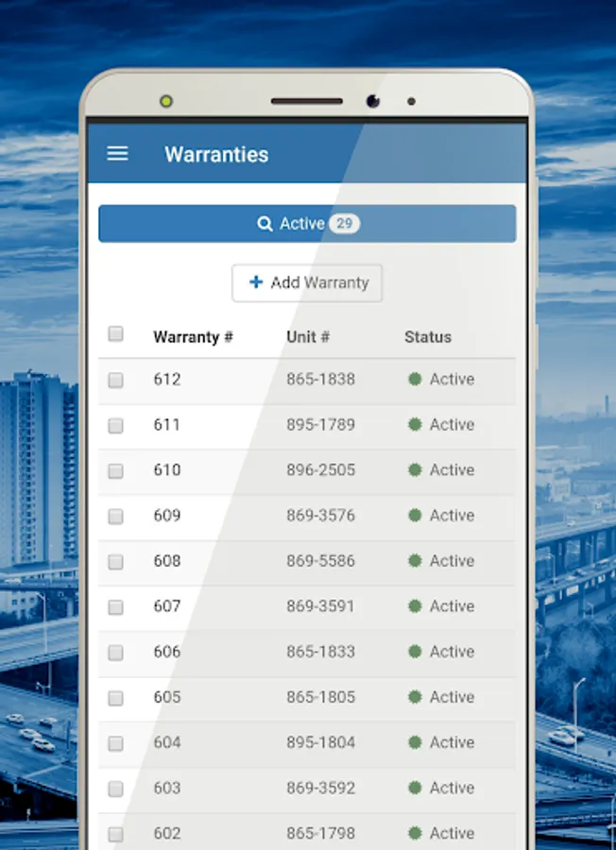
Task: Select unit number 865-1833
Action: point(321,651)
